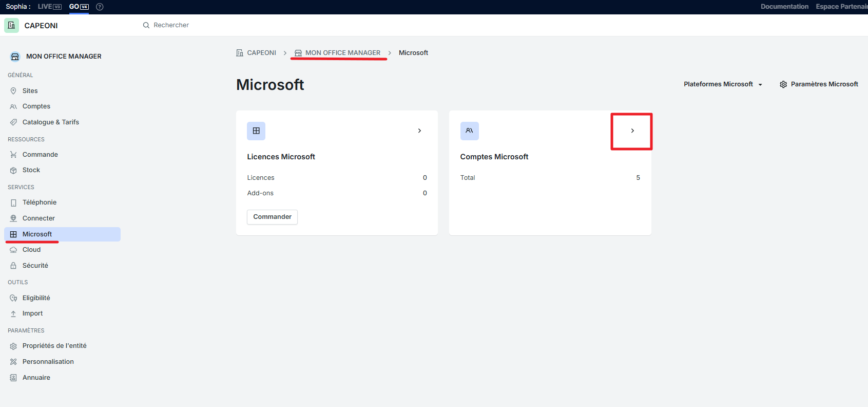This screenshot has height=407, width=868.
Task: Click the Mon Office Manager store icon in sidebar
Action: (15, 57)
